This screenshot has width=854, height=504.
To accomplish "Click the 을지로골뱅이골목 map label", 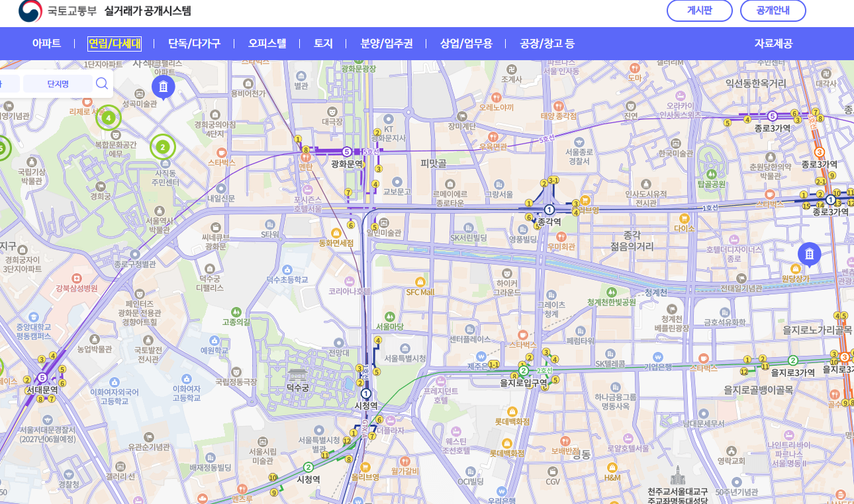I will click(x=758, y=390).
